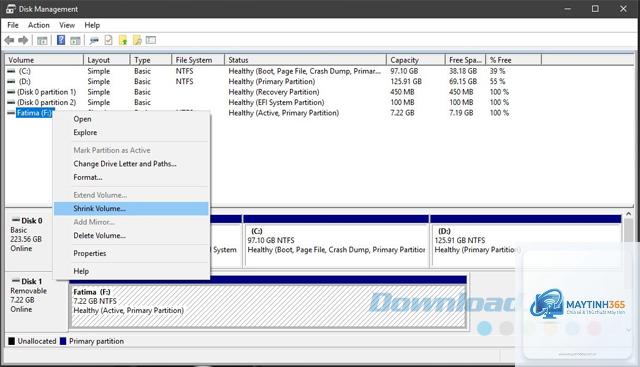Click highlighted Fatima (F:) volume name
Screen dimensions: 640x367
[x=34, y=113]
